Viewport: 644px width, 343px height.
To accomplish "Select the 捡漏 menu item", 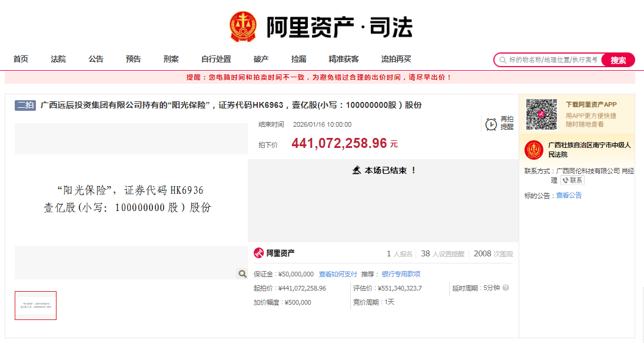I will 298,60.
